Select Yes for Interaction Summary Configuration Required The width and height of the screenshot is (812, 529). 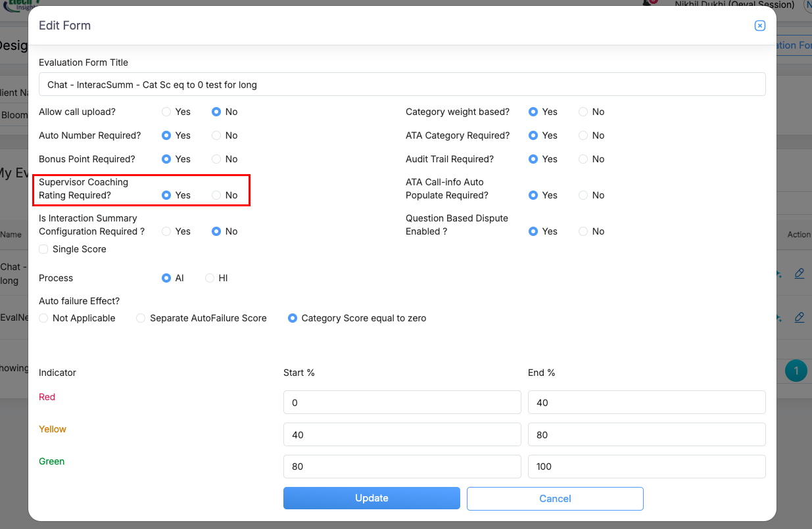coord(166,231)
